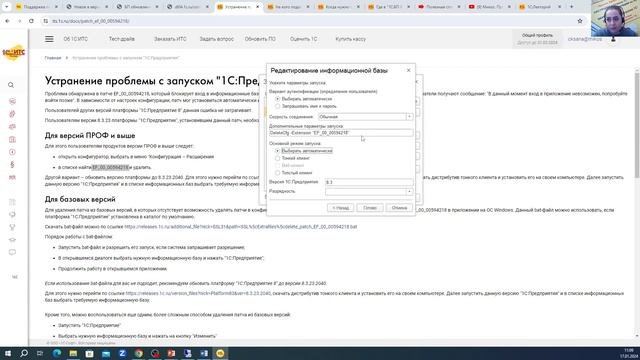Switch to 1C app in taskbar

[220, 353]
